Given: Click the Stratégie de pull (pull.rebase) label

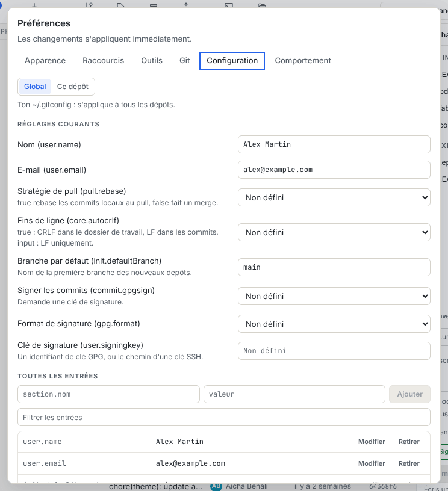Looking at the screenshot, I should point(72,191).
